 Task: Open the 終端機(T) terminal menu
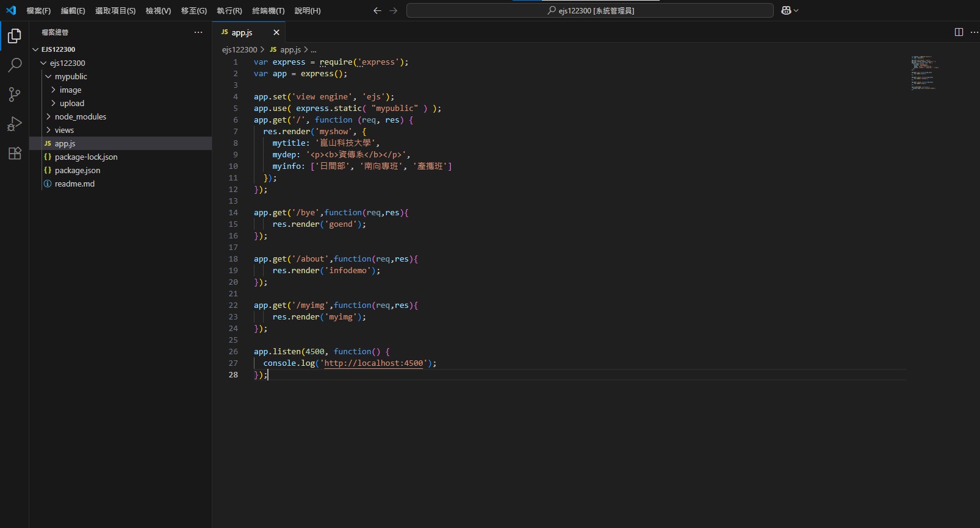[x=268, y=10]
